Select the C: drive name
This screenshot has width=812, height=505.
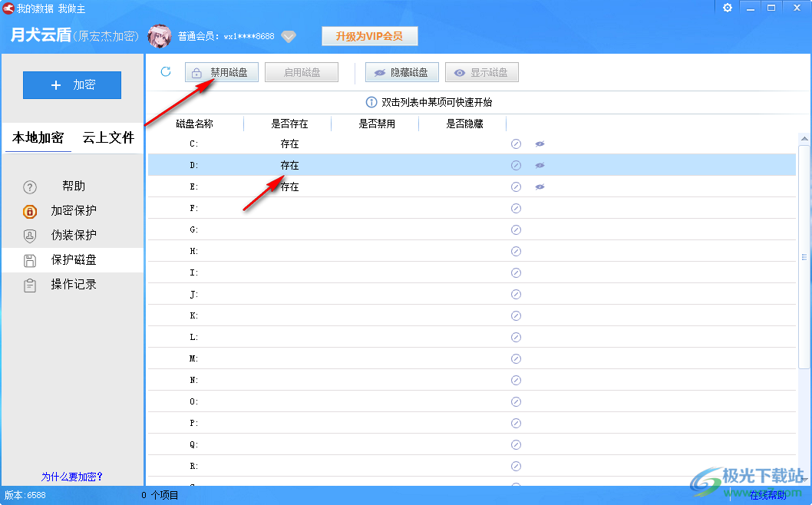pos(193,144)
